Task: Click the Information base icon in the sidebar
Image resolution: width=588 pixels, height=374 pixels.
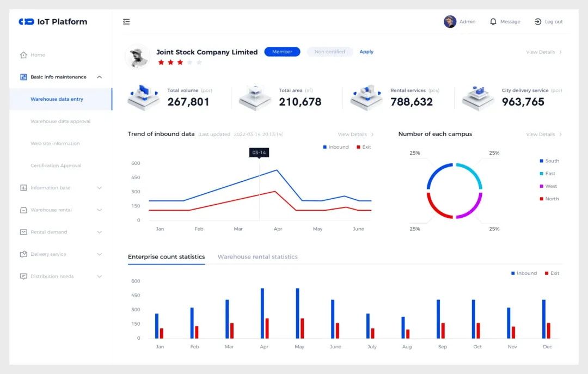Action: pos(23,188)
